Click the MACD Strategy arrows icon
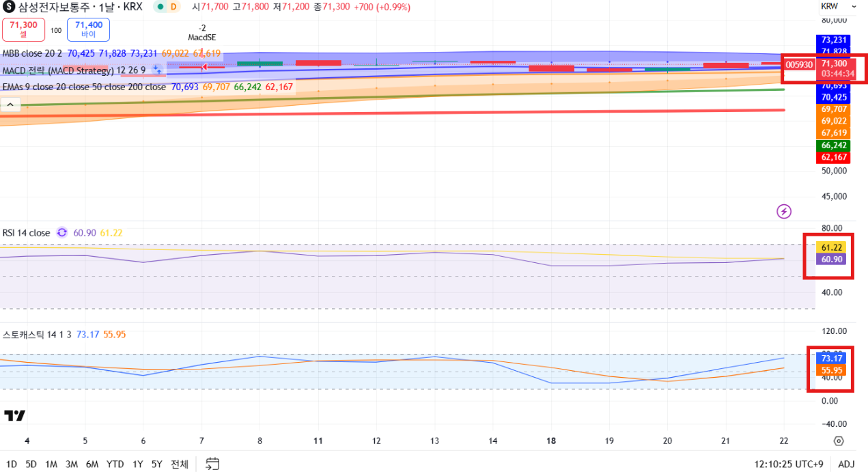Screen dimensions: 868x472 click(156, 70)
